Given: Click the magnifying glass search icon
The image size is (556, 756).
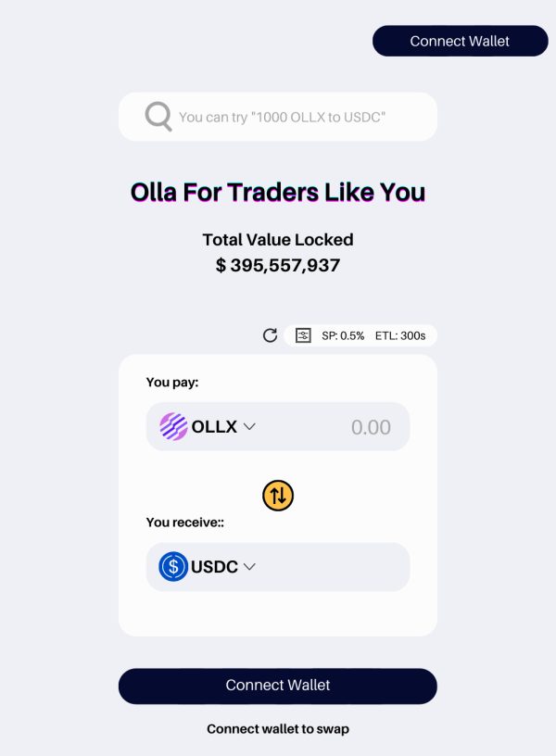Looking at the screenshot, I should 158,116.
